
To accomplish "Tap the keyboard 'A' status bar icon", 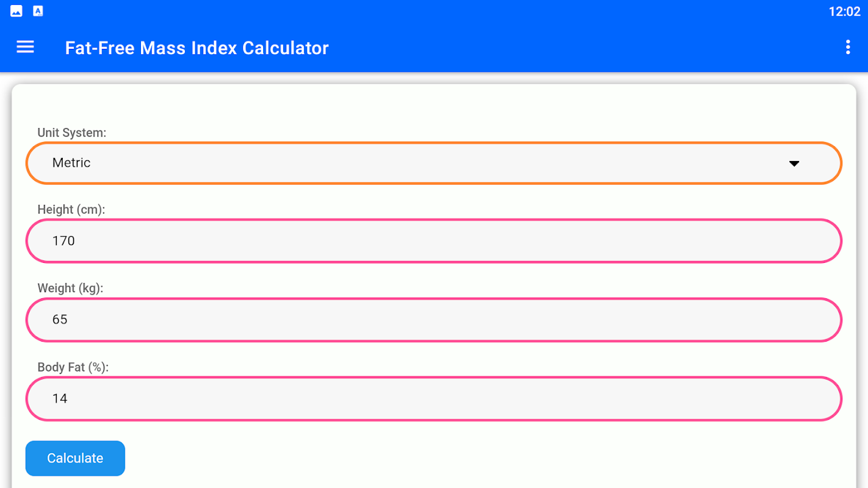I will [38, 11].
